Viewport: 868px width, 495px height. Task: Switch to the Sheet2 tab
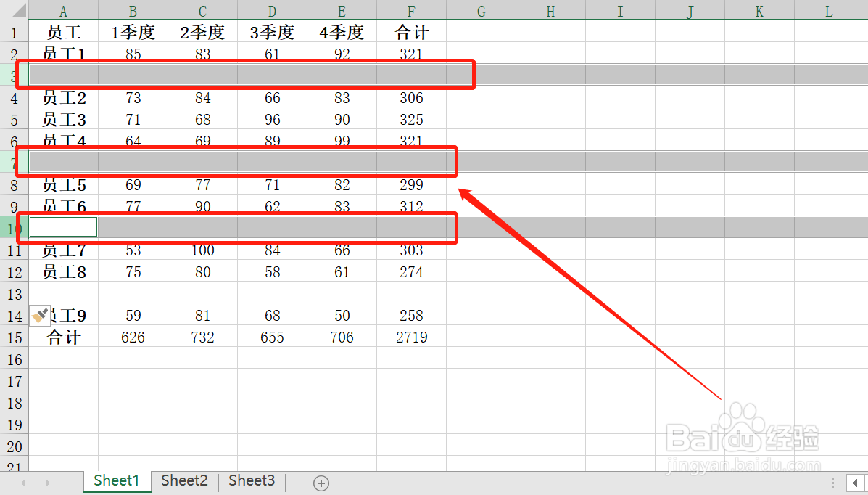click(183, 480)
